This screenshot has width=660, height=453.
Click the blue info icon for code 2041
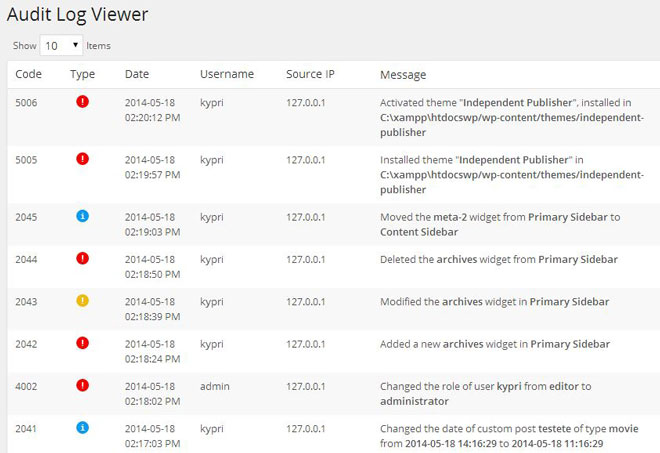[x=82, y=428]
